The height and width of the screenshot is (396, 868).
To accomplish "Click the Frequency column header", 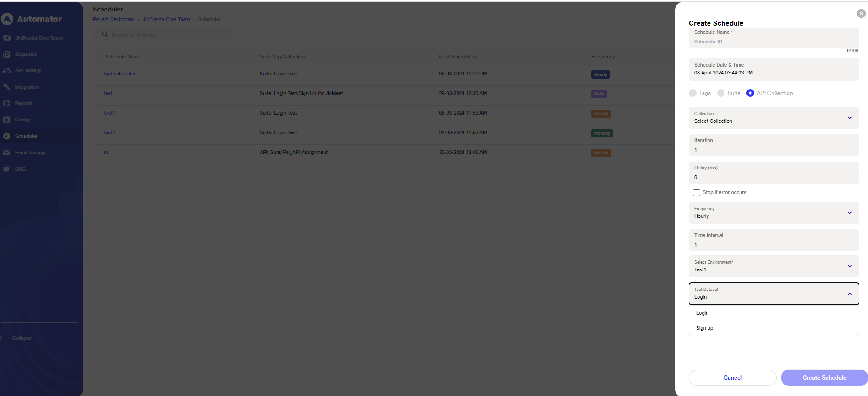I will tap(603, 57).
